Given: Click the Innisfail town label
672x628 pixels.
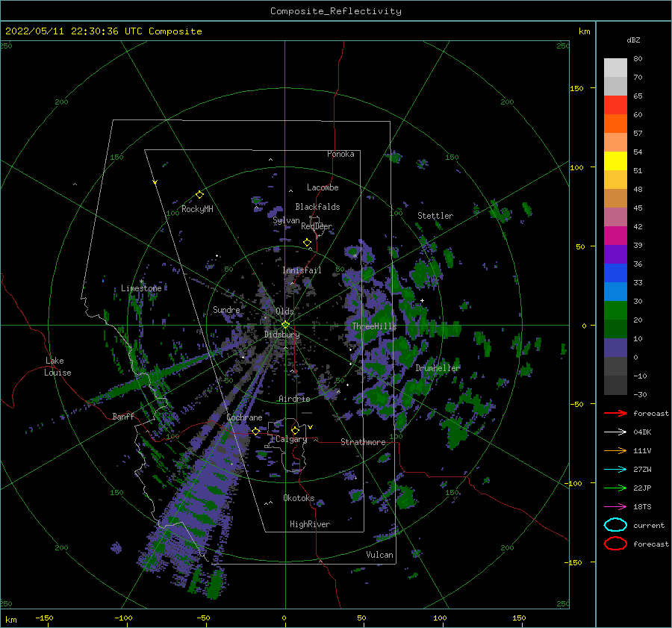Looking at the screenshot, I should [x=302, y=270].
